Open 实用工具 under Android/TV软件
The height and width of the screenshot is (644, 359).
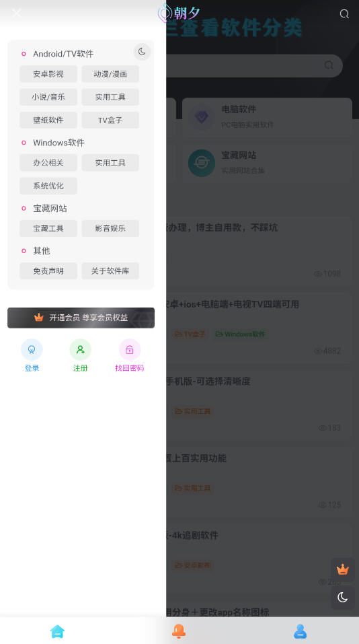pyautogui.click(x=110, y=97)
